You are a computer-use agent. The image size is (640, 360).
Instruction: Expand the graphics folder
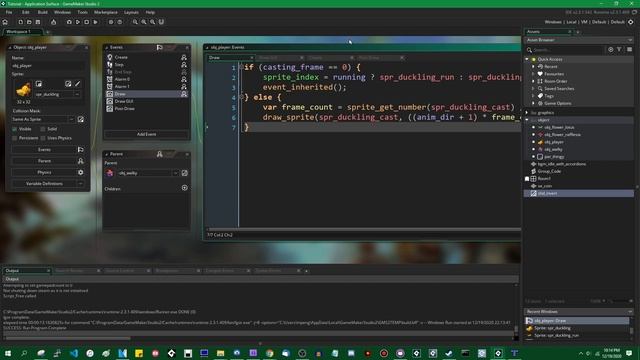[527, 113]
